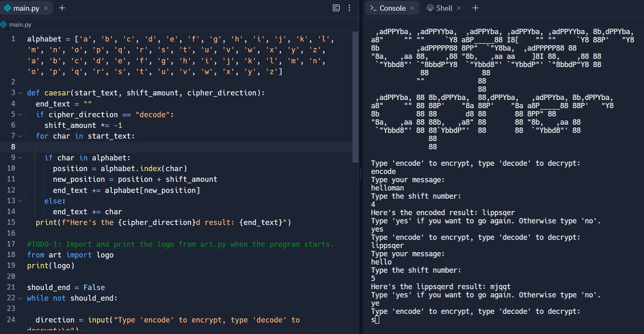Close the Console tab
This screenshot has width=644, height=334.
[413, 8]
